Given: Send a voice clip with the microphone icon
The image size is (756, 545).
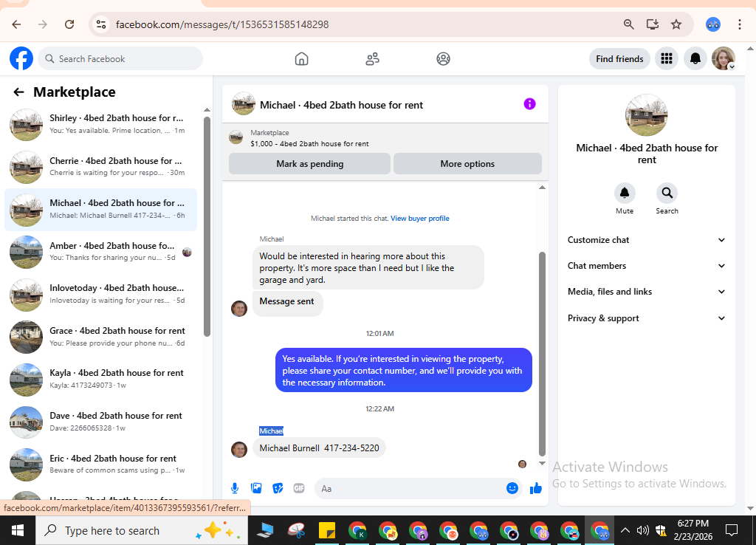Looking at the screenshot, I should point(235,488).
